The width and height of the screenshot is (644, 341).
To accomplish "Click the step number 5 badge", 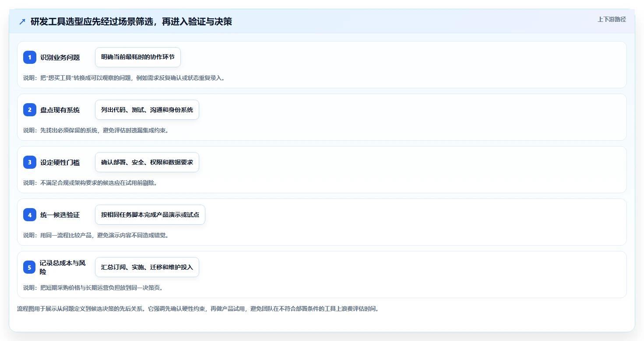I will pyautogui.click(x=30, y=267).
